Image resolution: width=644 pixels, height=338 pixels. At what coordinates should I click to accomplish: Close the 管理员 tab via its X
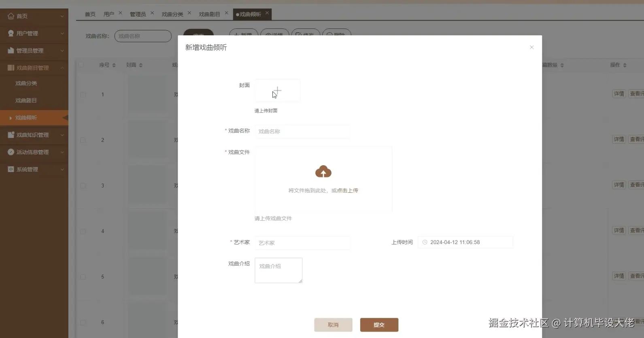click(152, 13)
